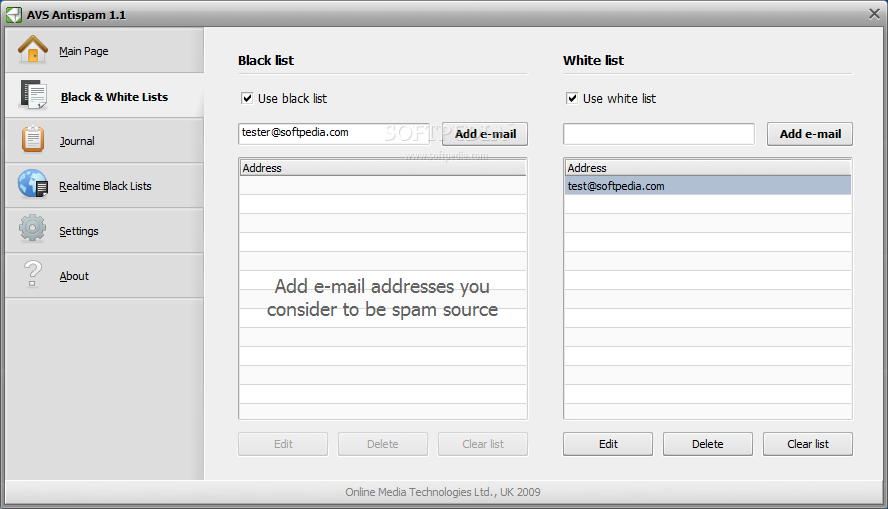
Task: Click the white list Address column header
Action: click(x=708, y=168)
